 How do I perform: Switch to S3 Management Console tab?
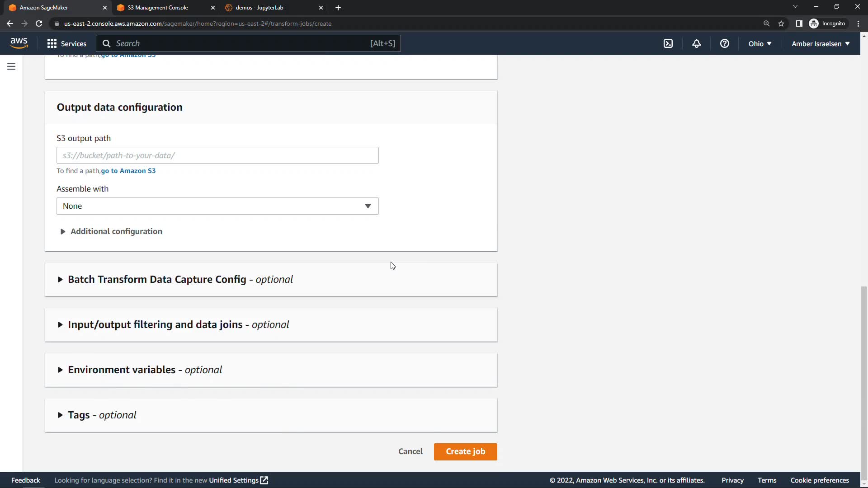(x=158, y=8)
